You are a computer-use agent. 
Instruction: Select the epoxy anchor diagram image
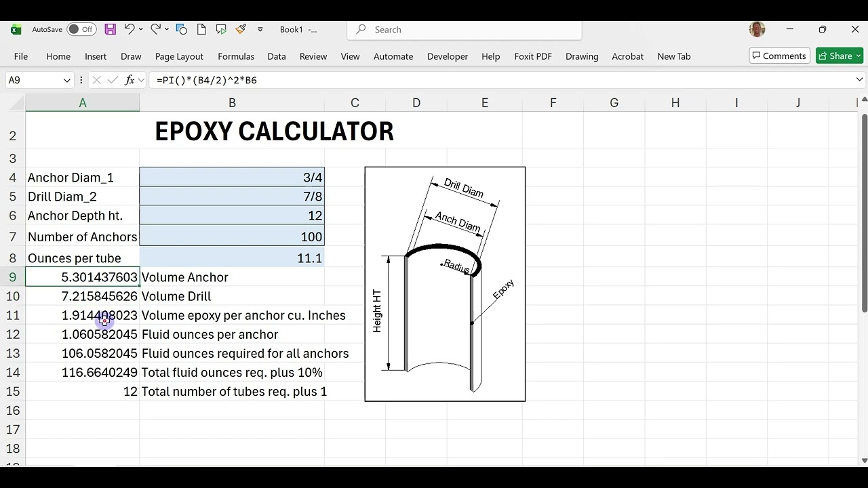coord(445,284)
